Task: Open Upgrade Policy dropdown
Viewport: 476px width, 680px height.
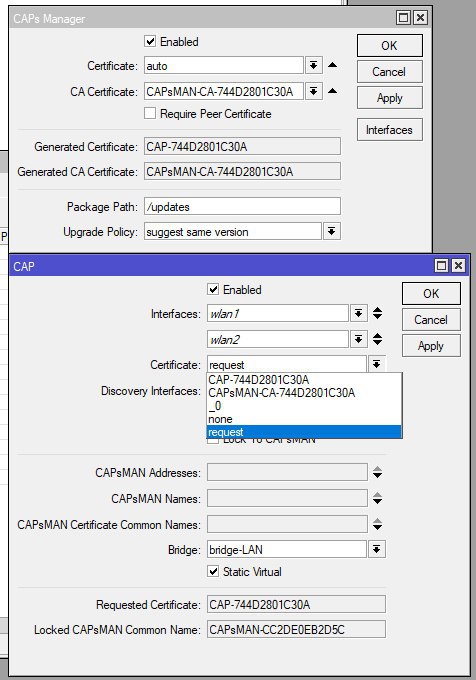Action: [331, 231]
